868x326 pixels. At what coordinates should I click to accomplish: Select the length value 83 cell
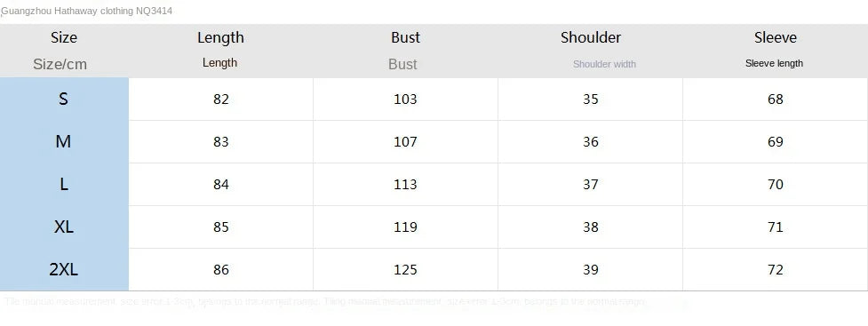[x=221, y=142]
